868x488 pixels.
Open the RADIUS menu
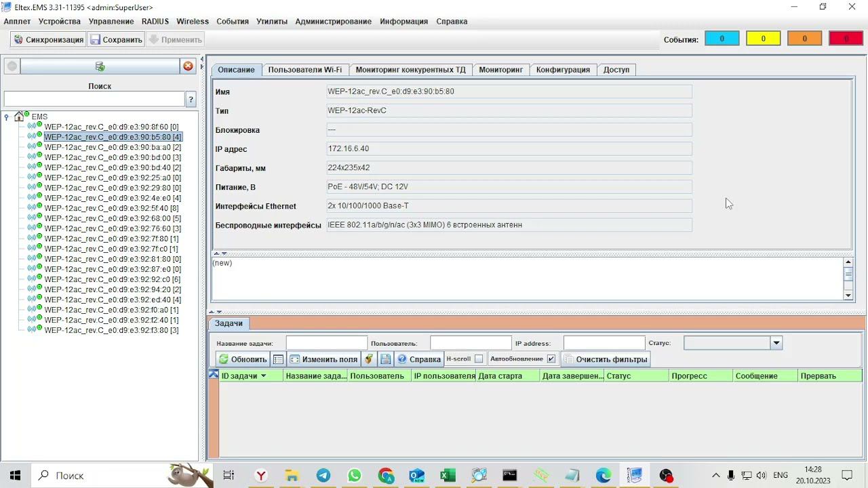coord(155,22)
